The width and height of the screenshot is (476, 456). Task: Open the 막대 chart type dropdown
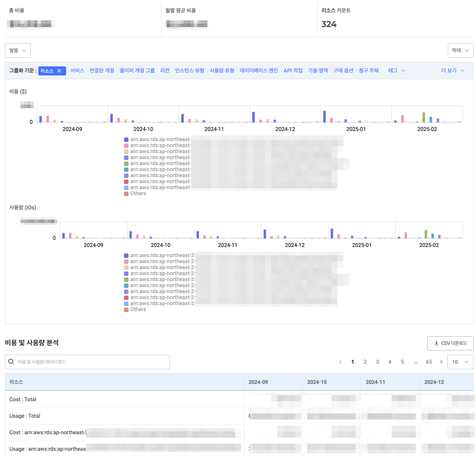click(461, 50)
